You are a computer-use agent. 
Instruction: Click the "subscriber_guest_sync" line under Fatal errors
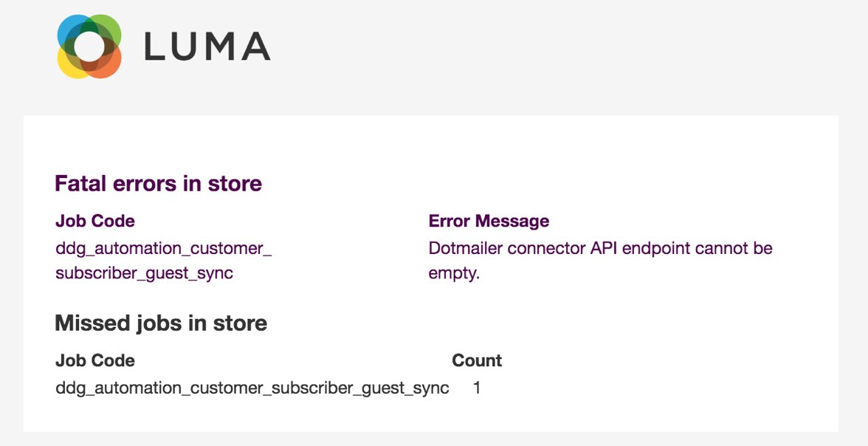click(145, 273)
